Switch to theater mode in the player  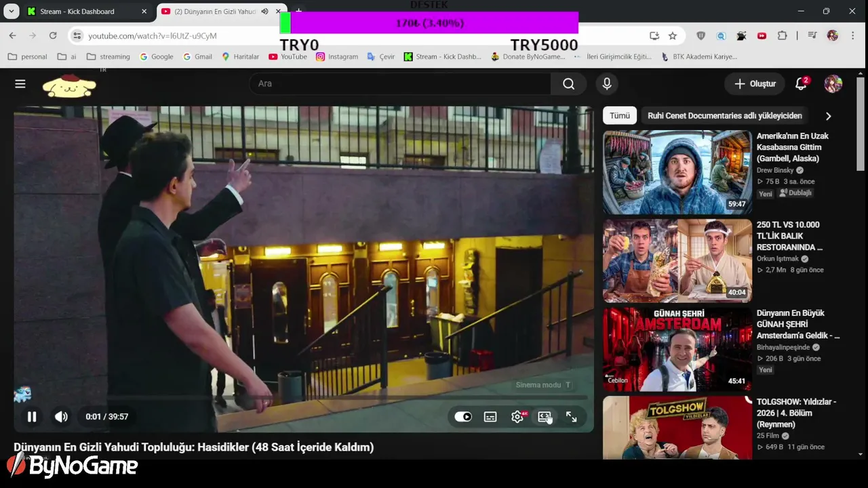545,417
